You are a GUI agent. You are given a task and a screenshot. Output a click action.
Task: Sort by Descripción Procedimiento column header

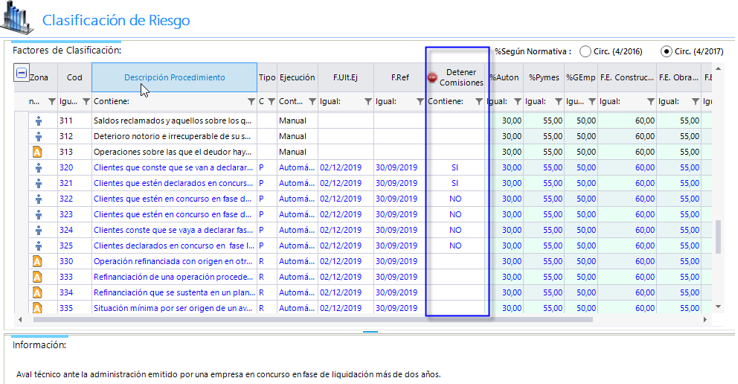click(174, 77)
